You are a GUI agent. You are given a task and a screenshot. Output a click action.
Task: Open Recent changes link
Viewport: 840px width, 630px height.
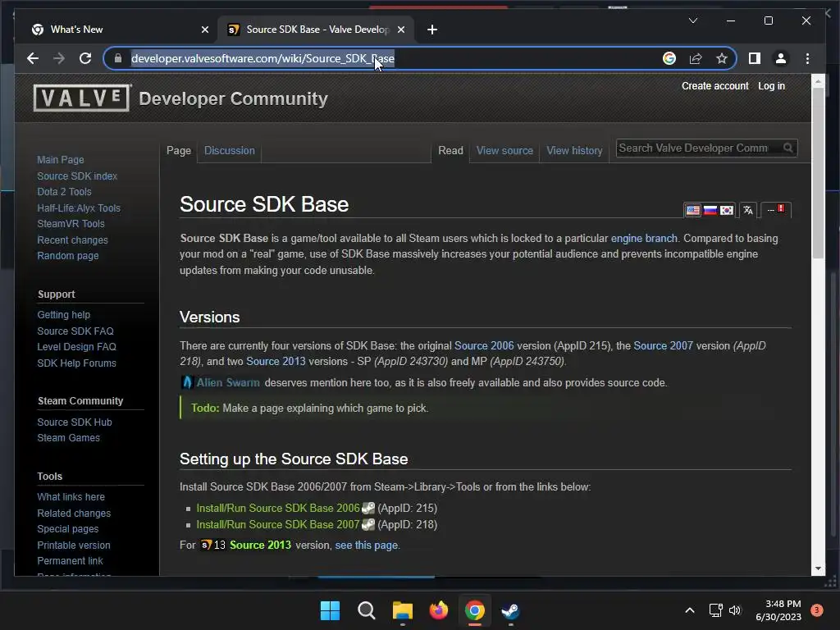[x=72, y=240]
